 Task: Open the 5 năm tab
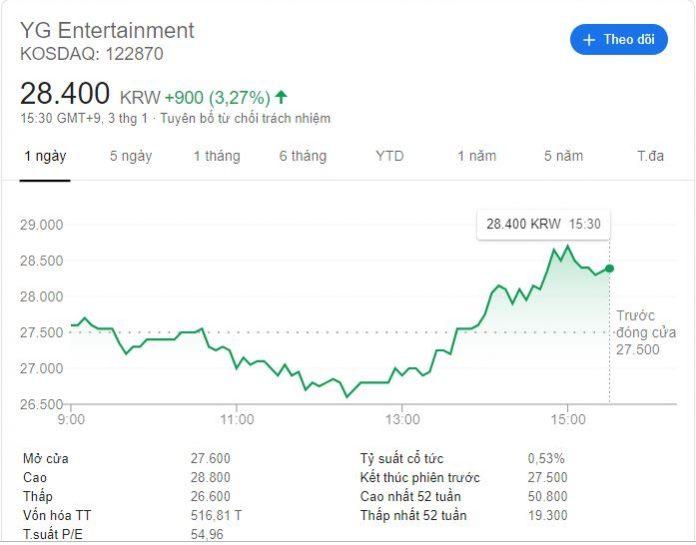(x=564, y=156)
